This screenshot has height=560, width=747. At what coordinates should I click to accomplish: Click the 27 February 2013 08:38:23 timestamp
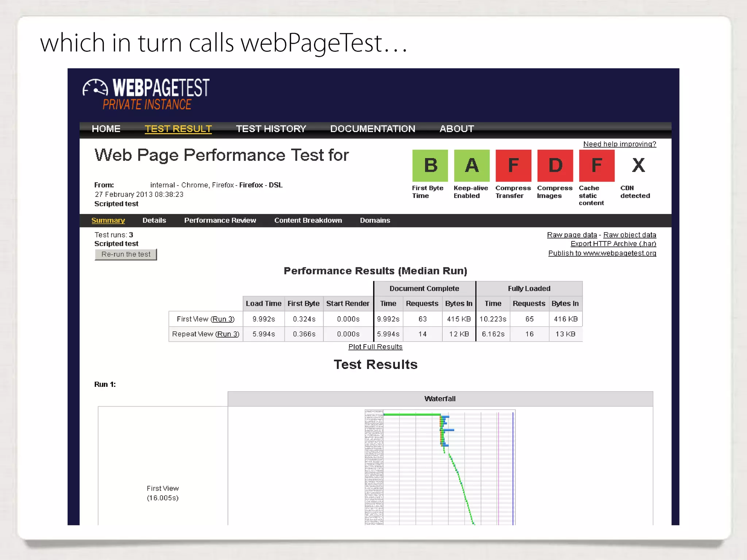139,194
